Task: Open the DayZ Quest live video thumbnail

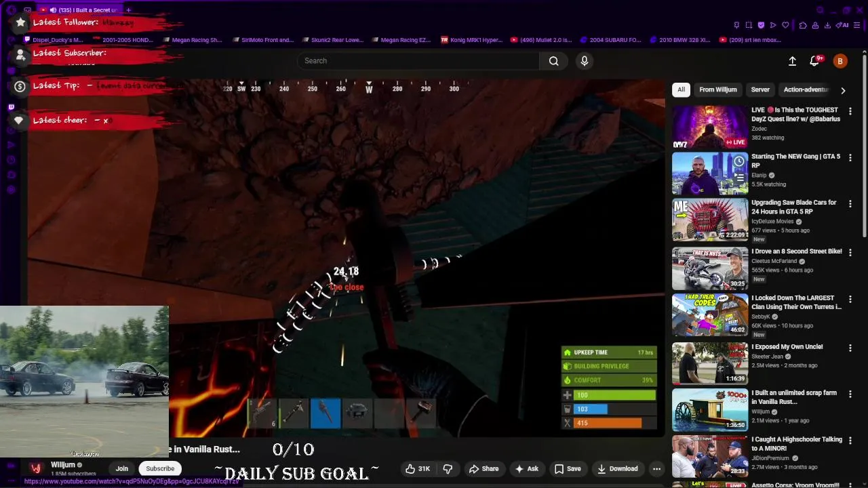Action: [710, 127]
